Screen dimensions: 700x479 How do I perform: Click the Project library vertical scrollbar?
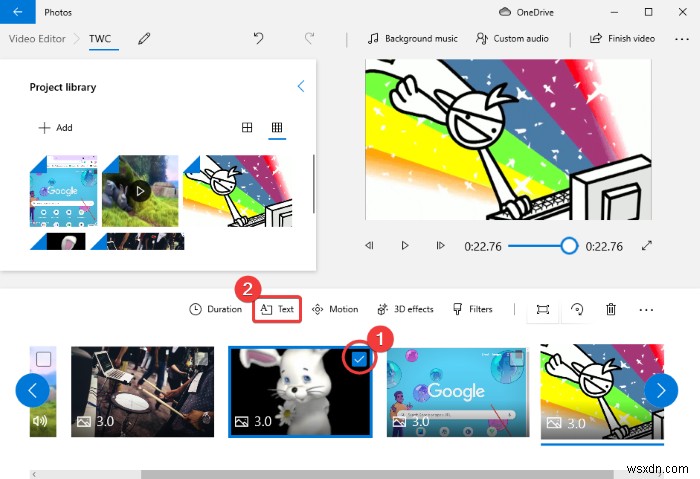click(x=313, y=184)
